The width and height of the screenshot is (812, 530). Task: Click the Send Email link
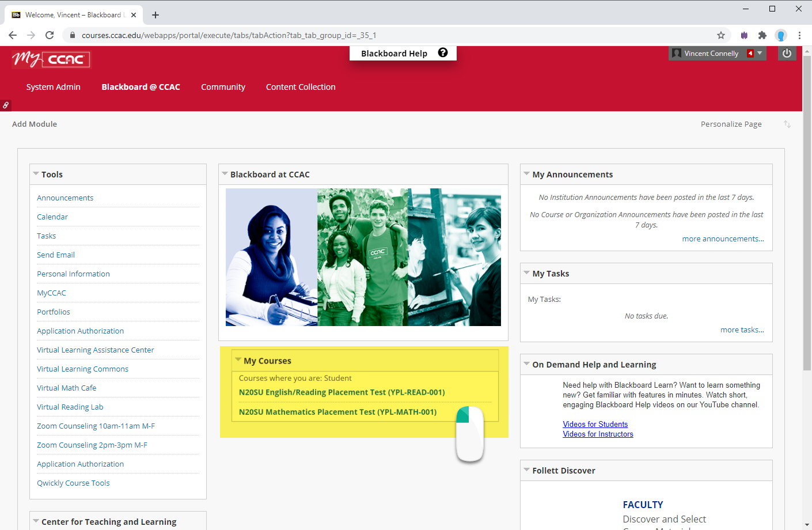(x=56, y=255)
